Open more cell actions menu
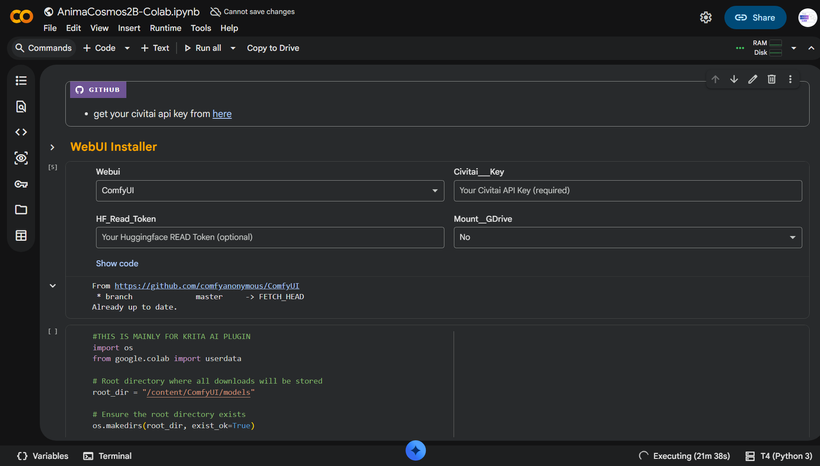 (x=790, y=79)
